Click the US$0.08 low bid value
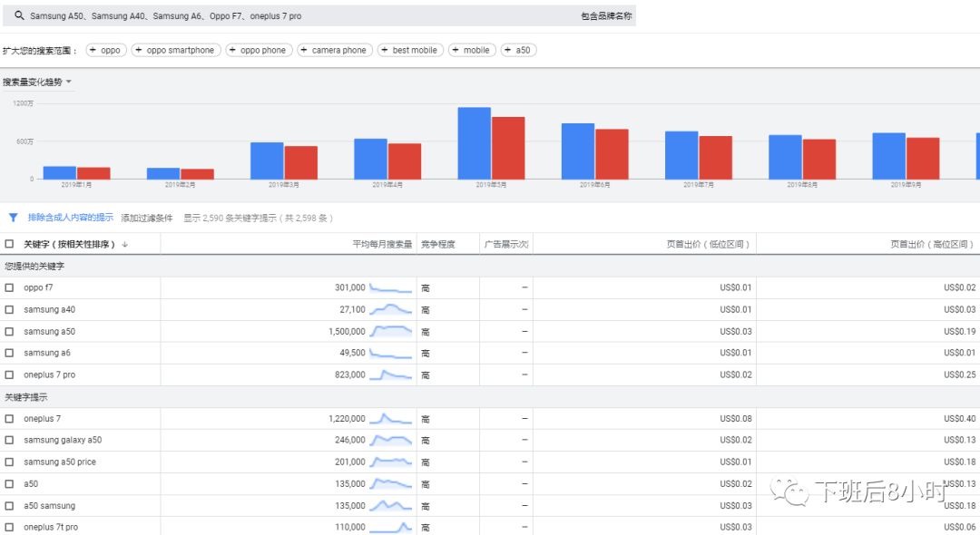This screenshot has width=980, height=535. click(736, 419)
